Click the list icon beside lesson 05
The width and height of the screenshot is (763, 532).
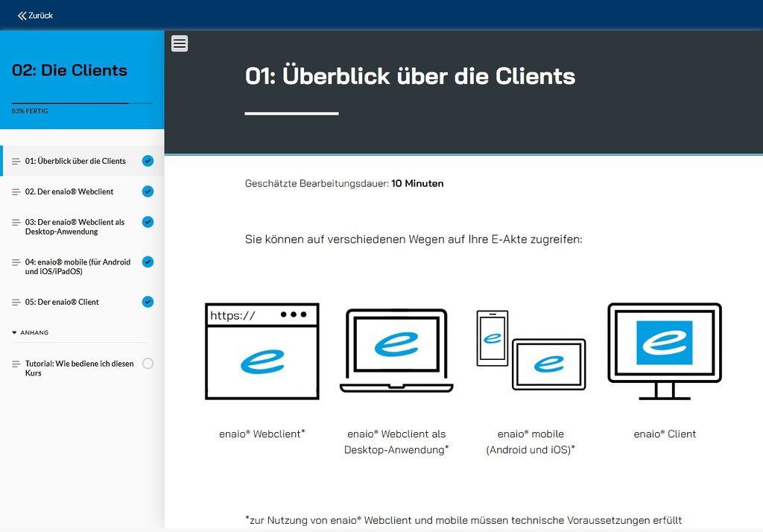click(16, 302)
